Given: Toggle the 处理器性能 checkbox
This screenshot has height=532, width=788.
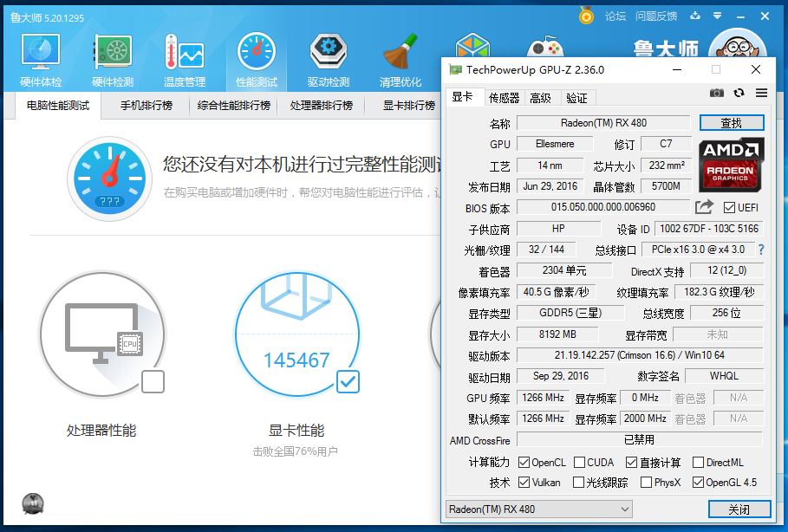Looking at the screenshot, I should pos(153,382).
